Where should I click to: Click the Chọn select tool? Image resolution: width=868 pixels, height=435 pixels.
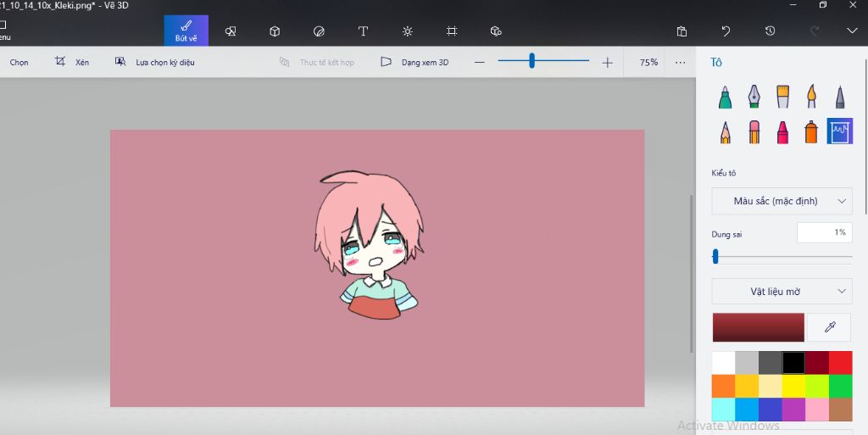[19, 63]
